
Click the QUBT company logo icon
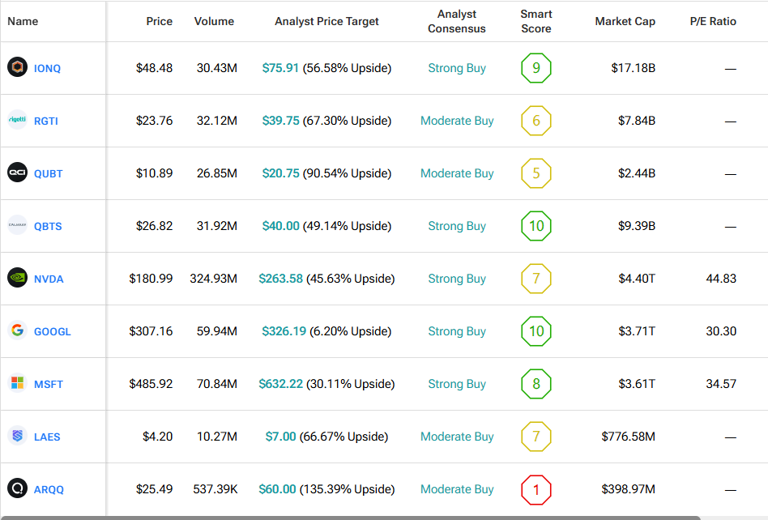[x=17, y=173]
